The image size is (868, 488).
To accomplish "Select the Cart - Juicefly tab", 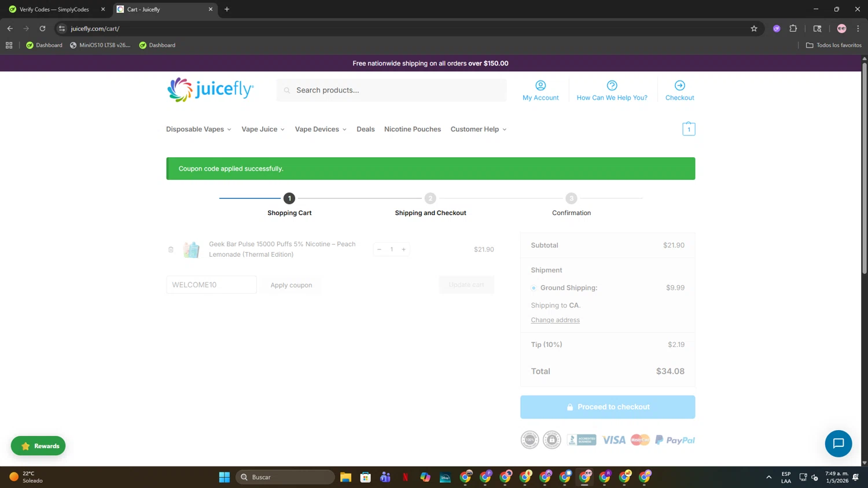I will click(164, 9).
